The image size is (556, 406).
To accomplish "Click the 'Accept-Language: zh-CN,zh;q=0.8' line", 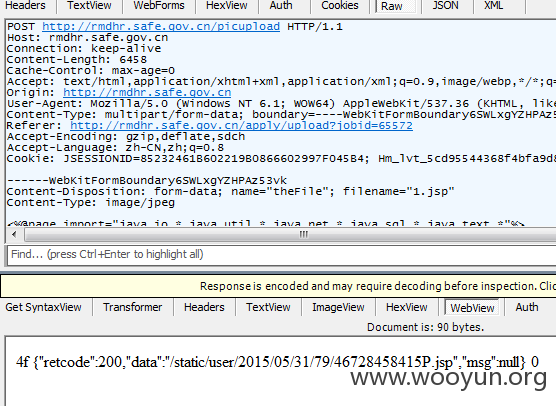I will point(115,148).
